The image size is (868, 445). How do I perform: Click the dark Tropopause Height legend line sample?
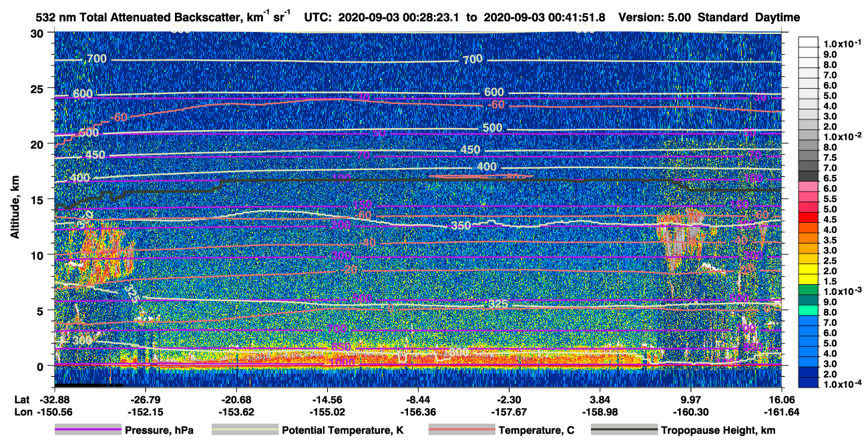click(623, 430)
